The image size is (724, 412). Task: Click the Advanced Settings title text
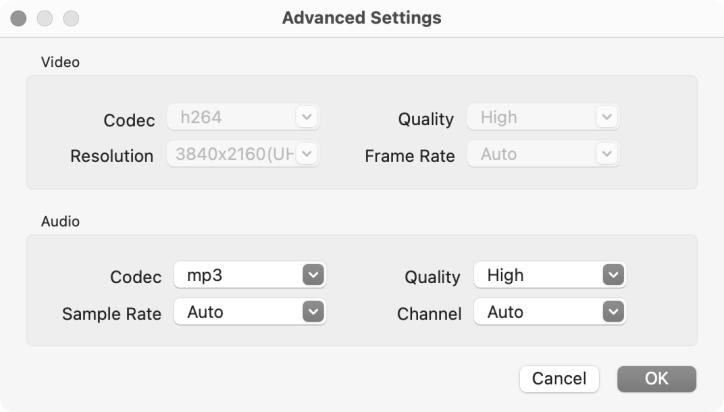361,18
